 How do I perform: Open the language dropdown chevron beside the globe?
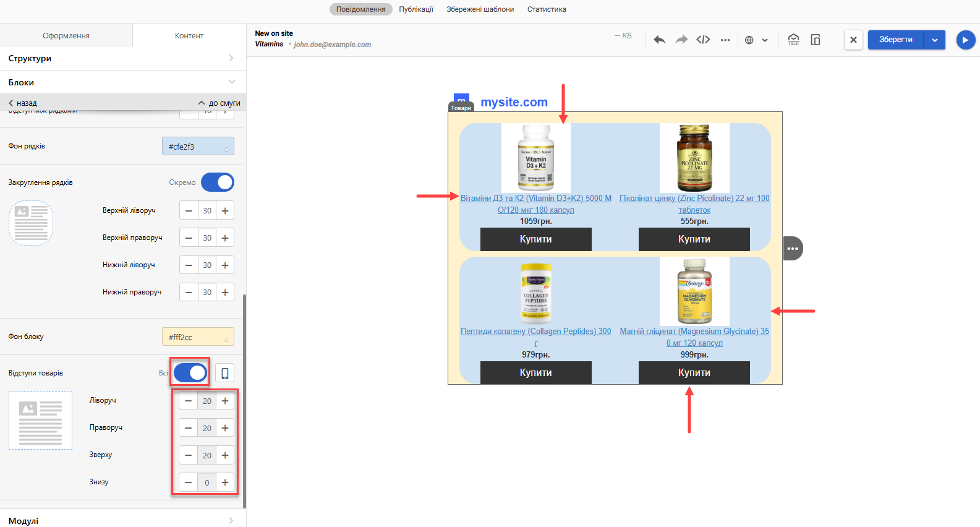click(765, 40)
